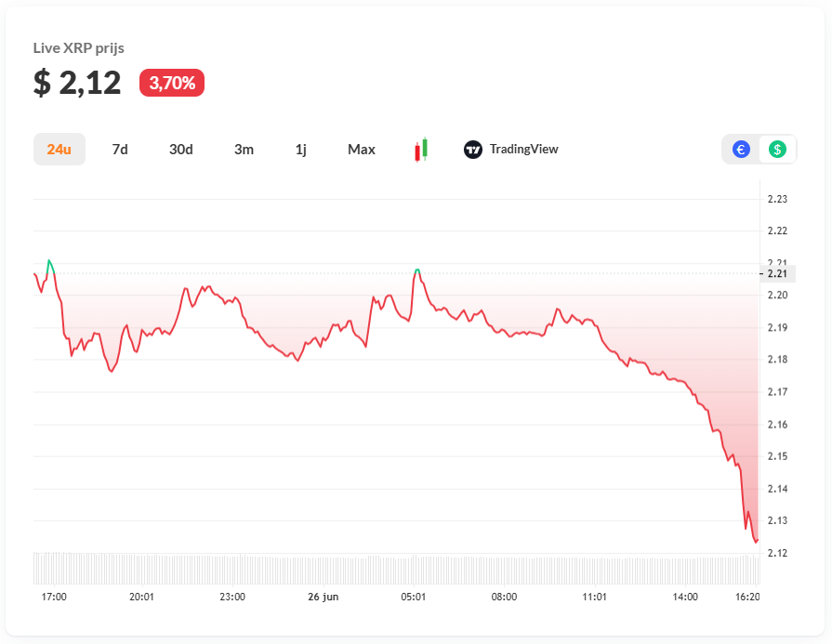Click the 16:20 time axis label
832x644 pixels.
coord(746,597)
